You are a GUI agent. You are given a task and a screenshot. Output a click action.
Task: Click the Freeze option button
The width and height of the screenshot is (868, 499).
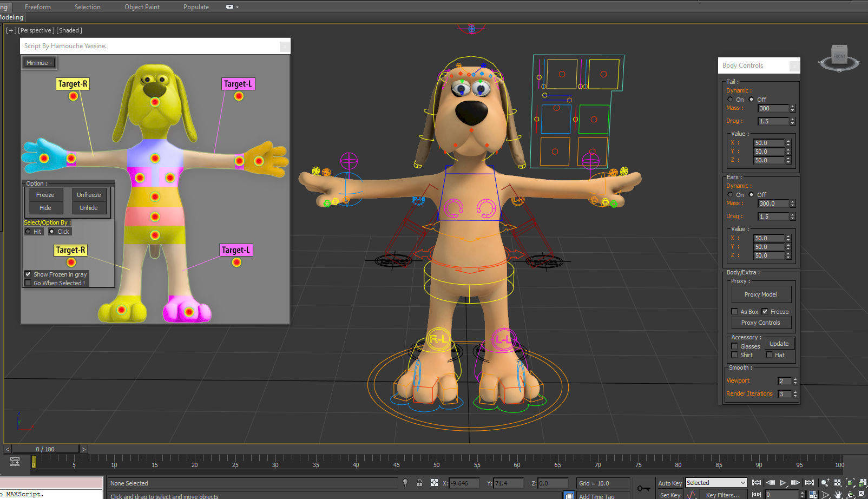click(x=45, y=195)
